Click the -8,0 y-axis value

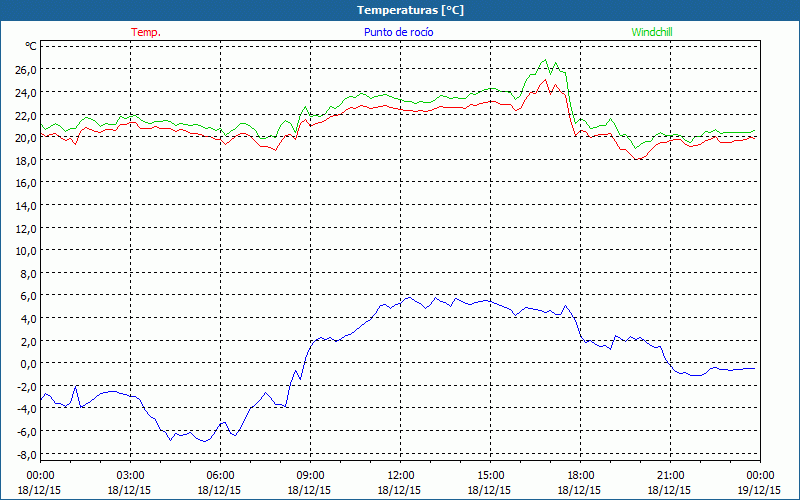coord(27,455)
